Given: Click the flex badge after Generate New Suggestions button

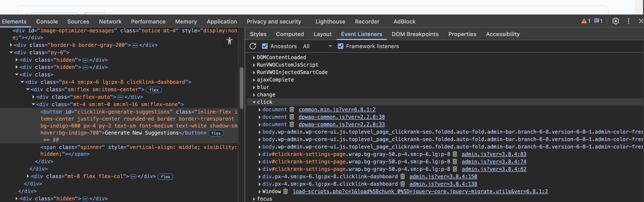Looking at the screenshot, I should (x=216, y=133).
